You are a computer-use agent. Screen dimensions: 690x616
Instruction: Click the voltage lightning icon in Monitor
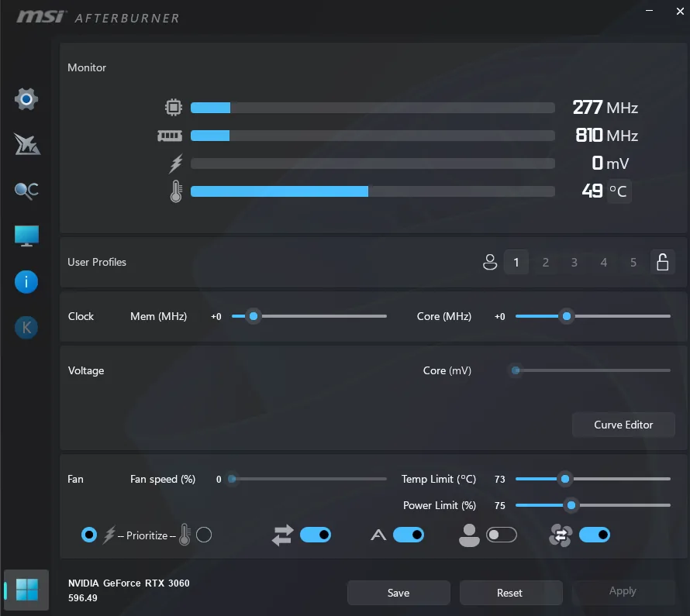coord(176,163)
